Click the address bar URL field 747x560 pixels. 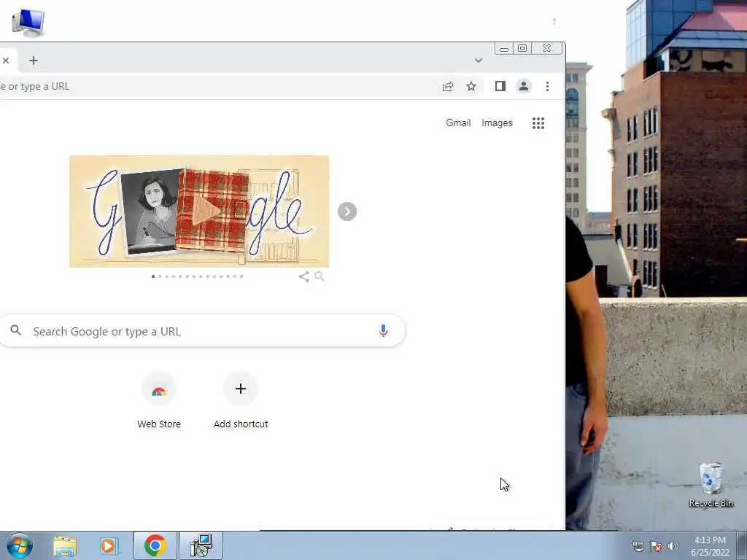[219, 86]
